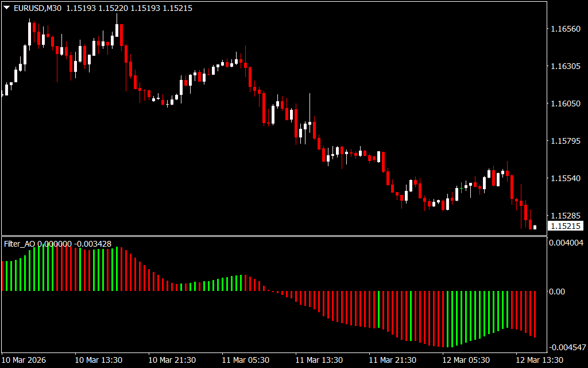Click the 10 Mar 2026 date label
The height and width of the screenshot is (368, 588).
coord(25,360)
